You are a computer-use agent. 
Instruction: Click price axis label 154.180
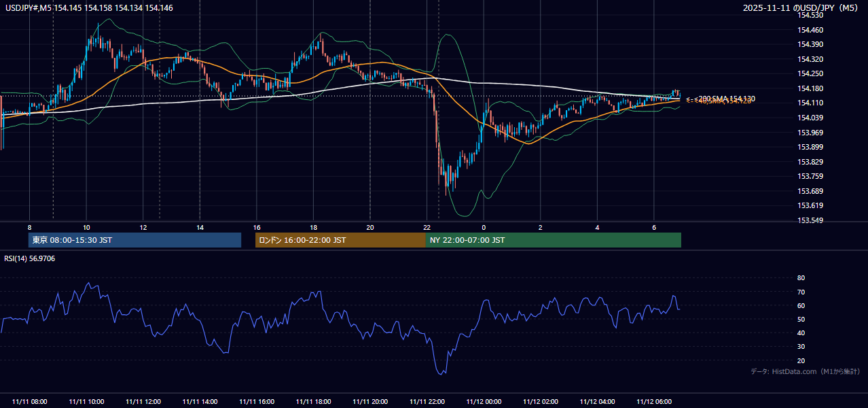click(x=810, y=88)
